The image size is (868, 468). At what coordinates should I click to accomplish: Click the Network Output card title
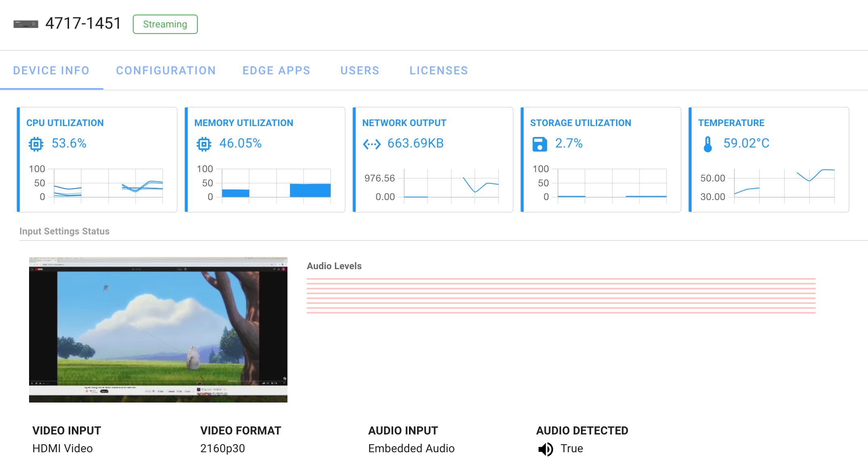click(x=404, y=123)
